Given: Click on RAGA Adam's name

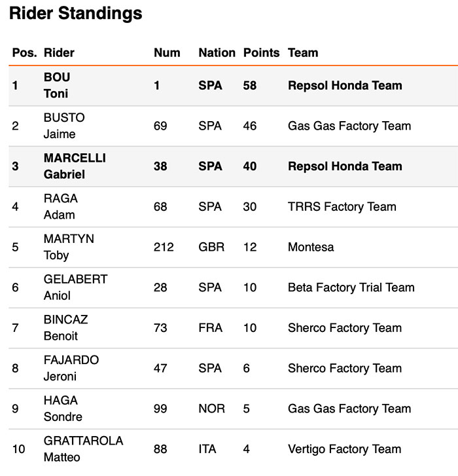Looking at the screenshot, I should [x=60, y=206].
